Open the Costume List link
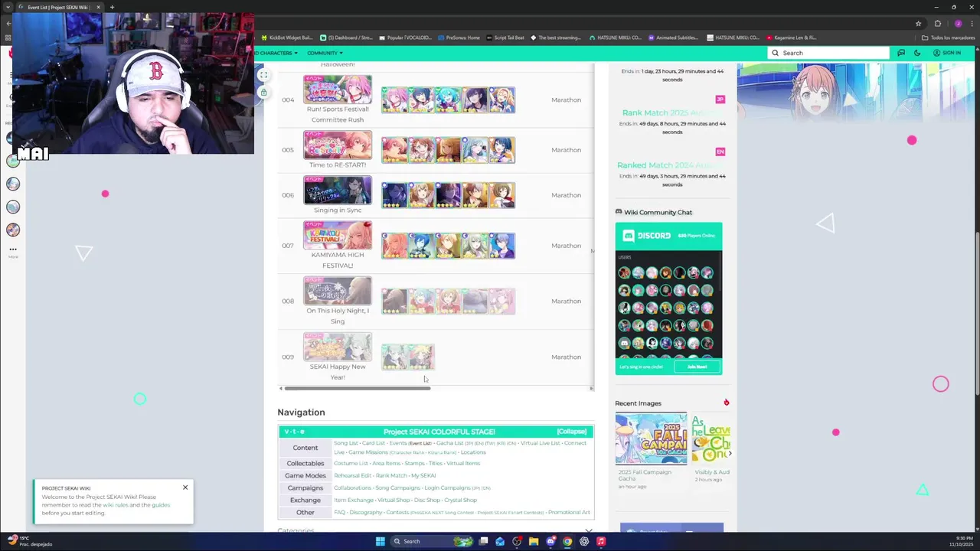This screenshot has width=980, height=551. coord(351,463)
